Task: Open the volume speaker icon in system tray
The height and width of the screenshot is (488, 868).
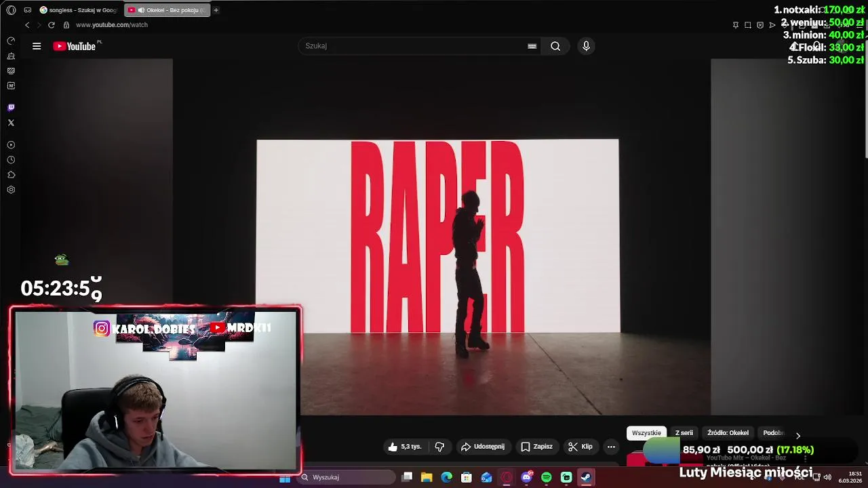Action: [827, 477]
